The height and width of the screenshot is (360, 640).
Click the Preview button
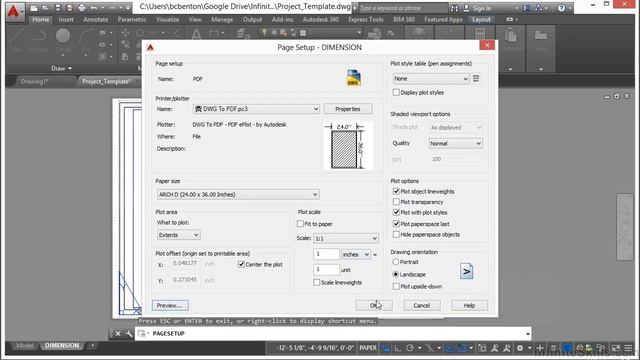tap(170, 305)
